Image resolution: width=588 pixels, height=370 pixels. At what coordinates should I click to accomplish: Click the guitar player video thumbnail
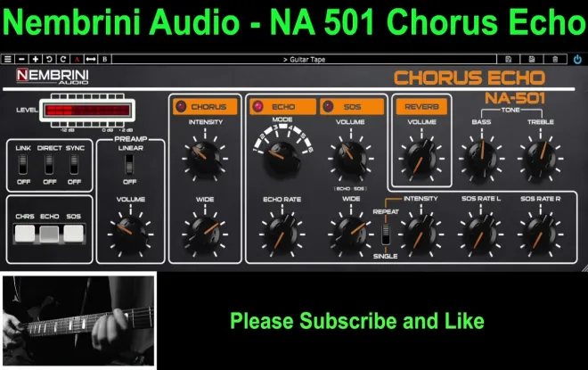(x=78, y=320)
